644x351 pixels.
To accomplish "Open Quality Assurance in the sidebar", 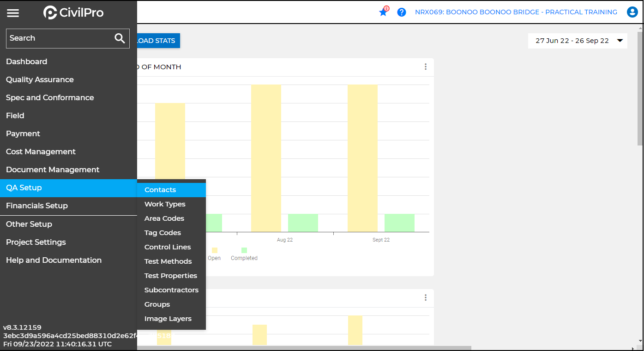I will pos(40,79).
